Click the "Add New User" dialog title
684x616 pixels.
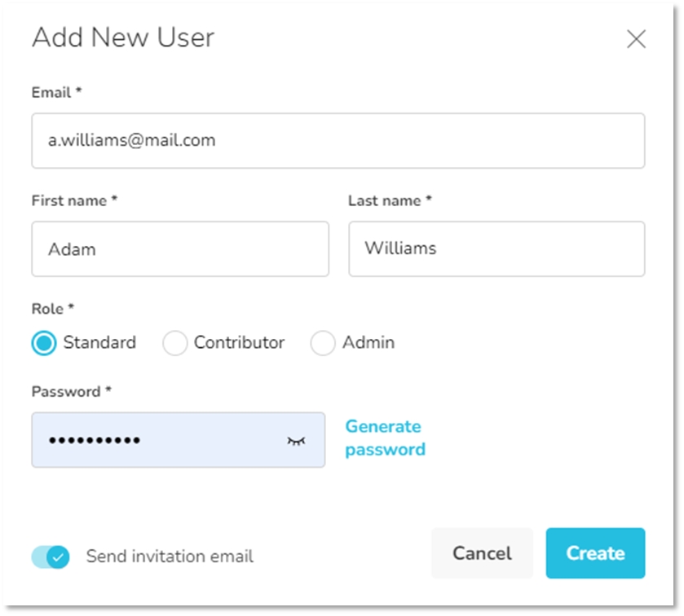pyautogui.click(x=122, y=37)
